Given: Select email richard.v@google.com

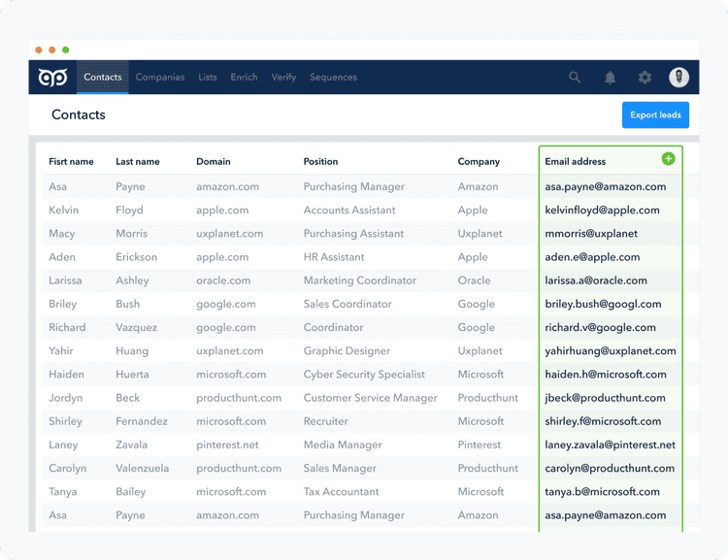Looking at the screenshot, I should pyautogui.click(x=600, y=327).
